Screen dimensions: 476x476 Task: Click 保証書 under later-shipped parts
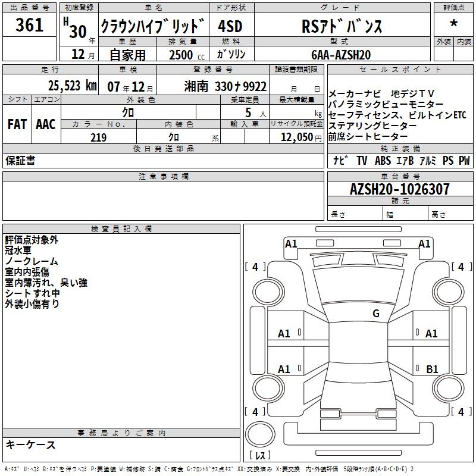pos(20,161)
